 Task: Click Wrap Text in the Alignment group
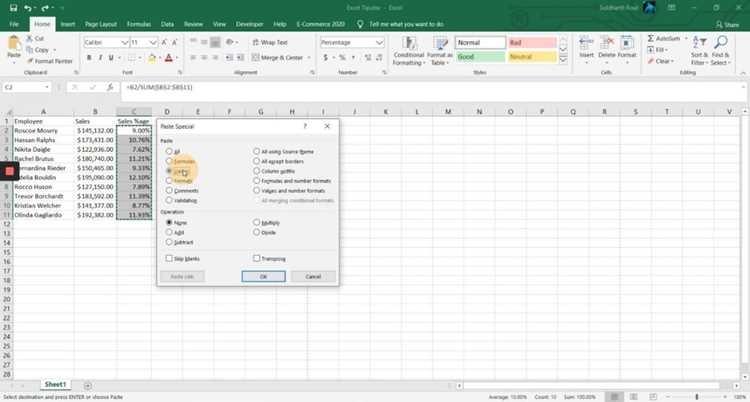270,43
